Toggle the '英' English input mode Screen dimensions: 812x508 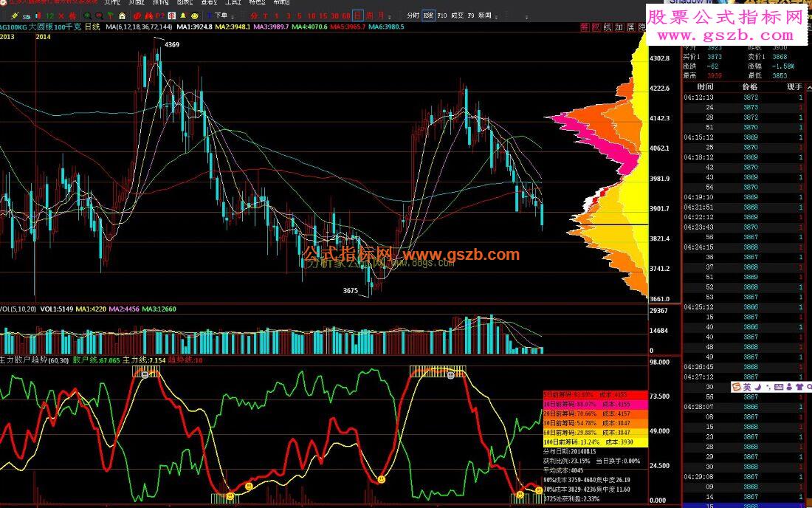tap(747, 387)
